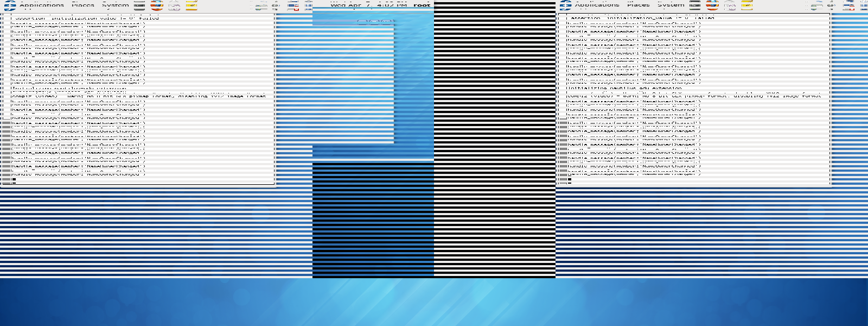The height and width of the screenshot is (326, 868).
Task: Open the terminal launcher in the right-side duplicate panel
Action: (695, 5)
